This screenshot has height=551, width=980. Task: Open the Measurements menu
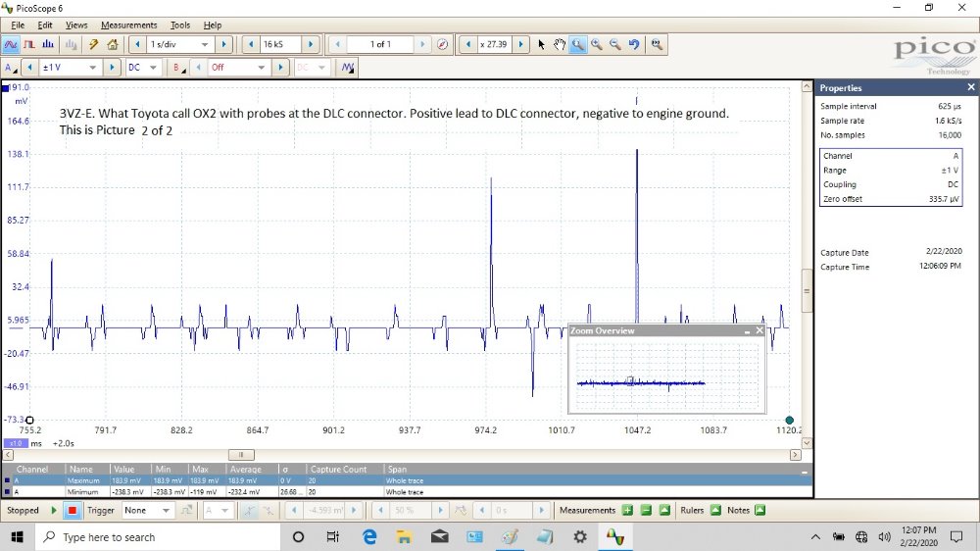[x=128, y=25]
